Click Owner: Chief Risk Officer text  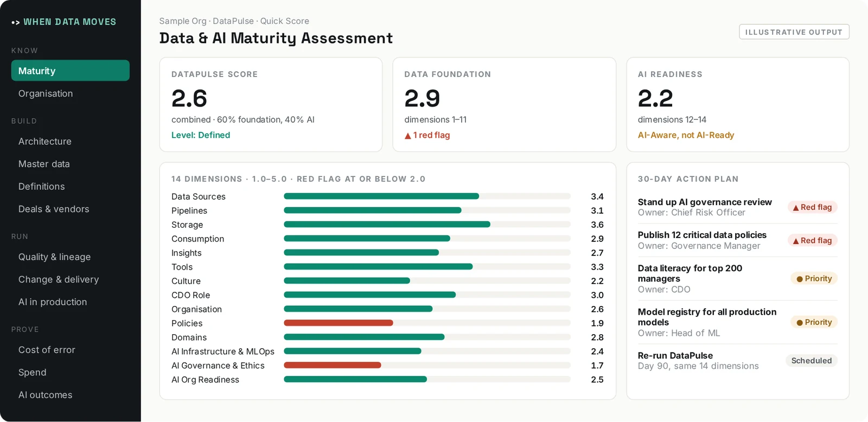[x=692, y=213]
